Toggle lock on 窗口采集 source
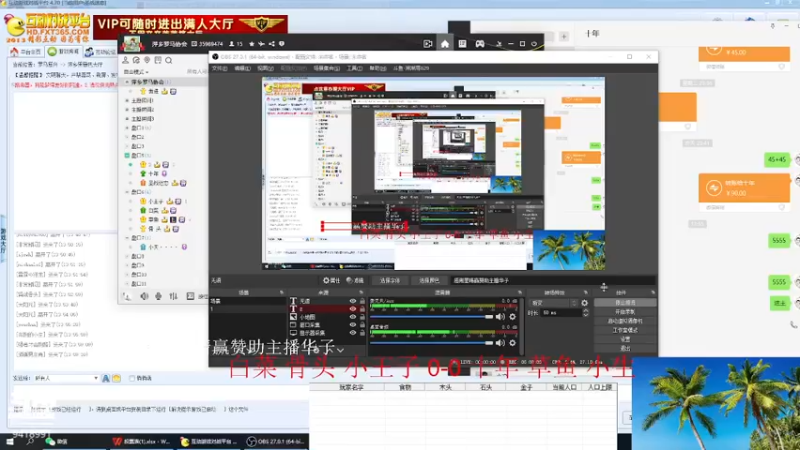The width and height of the screenshot is (800, 450). coord(362,325)
